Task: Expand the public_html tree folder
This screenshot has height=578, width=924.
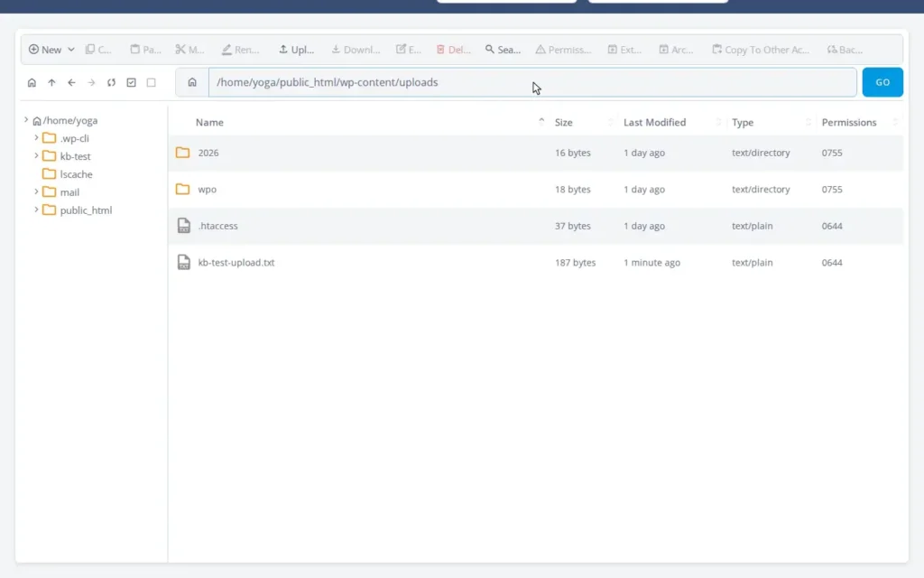Action: (x=36, y=210)
